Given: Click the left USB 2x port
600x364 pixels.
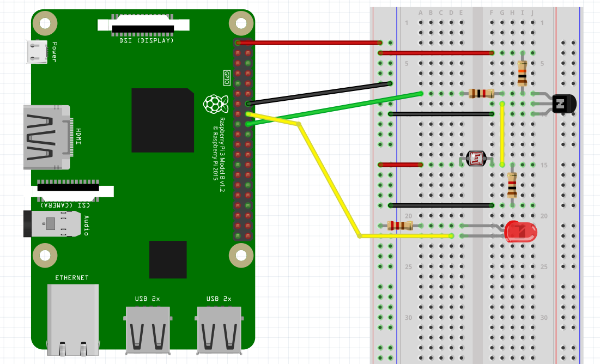Looking at the screenshot, I should (x=148, y=330).
